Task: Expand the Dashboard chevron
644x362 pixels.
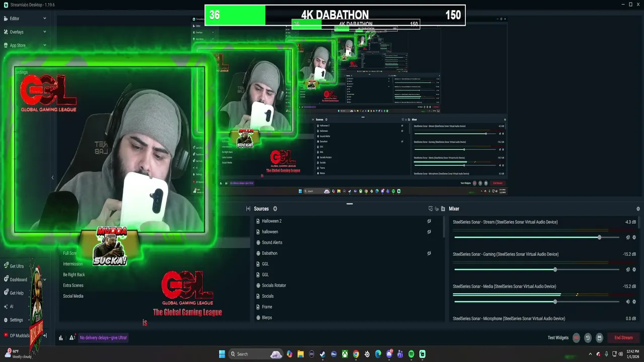Action: pyautogui.click(x=44, y=280)
